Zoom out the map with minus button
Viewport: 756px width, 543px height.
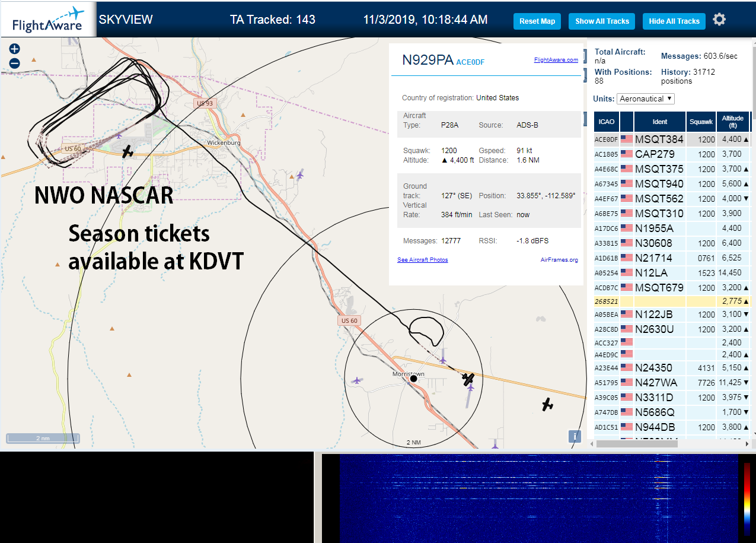15,63
